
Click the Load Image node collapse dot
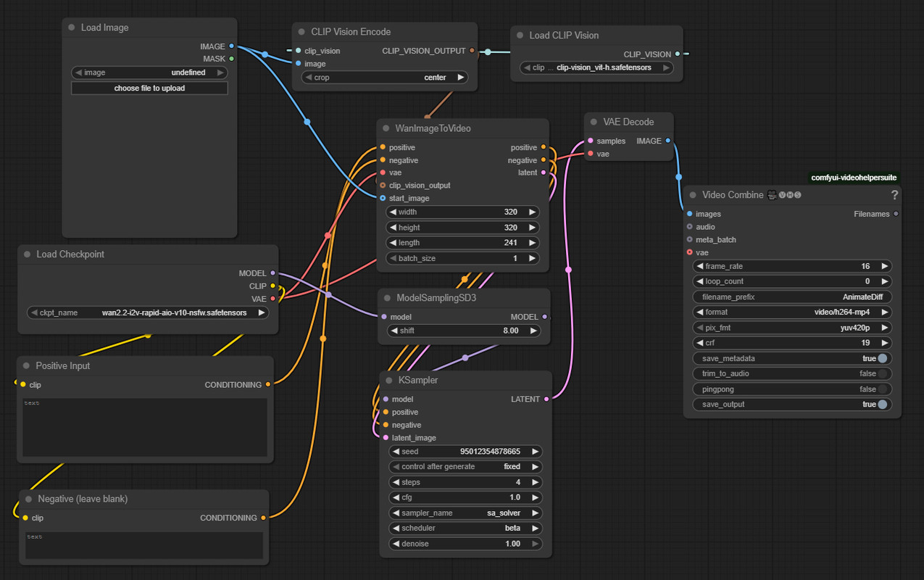pyautogui.click(x=71, y=28)
